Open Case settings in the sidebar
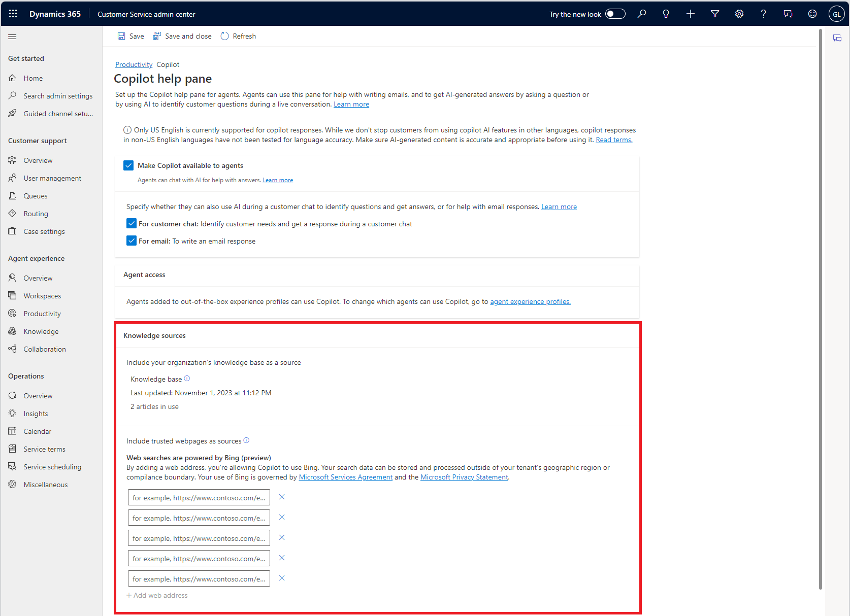Viewport: 850px width, 616px height. (44, 231)
